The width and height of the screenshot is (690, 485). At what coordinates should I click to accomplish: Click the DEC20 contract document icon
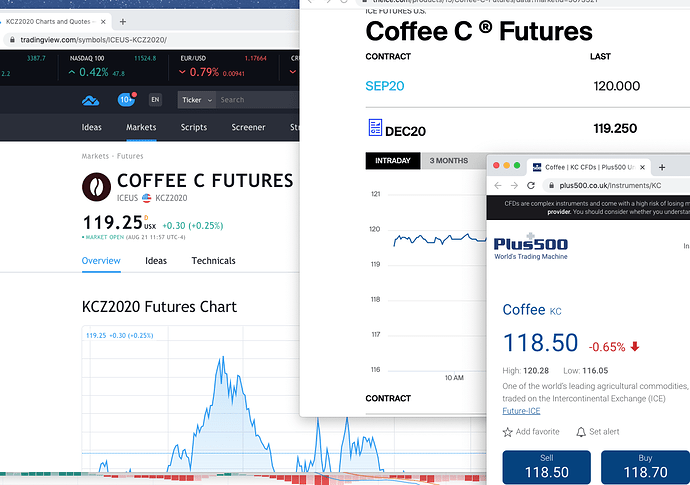pyautogui.click(x=375, y=128)
